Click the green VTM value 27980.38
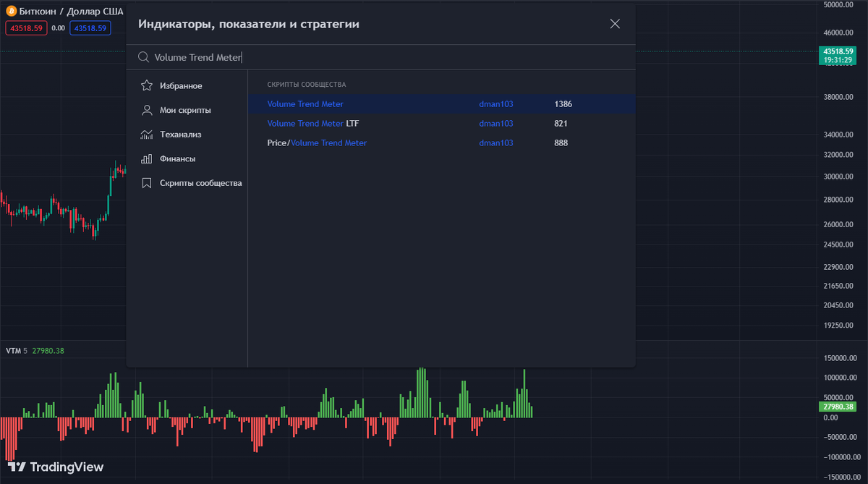The height and width of the screenshot is (484, 868). pyautogui.click(x=48, y=351)
